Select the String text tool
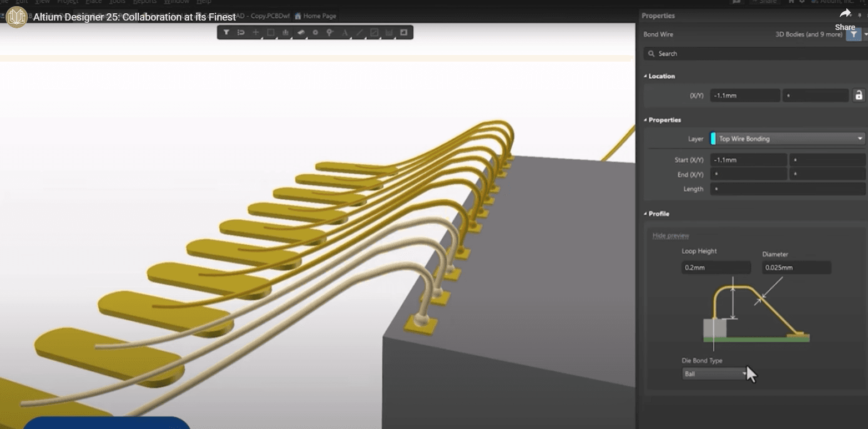The image size is (868, 429). tap(345, 32)
